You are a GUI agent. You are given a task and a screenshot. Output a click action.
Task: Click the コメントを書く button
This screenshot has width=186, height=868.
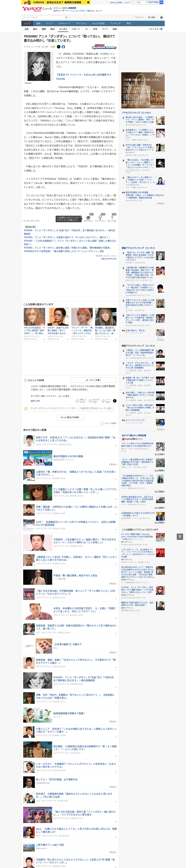[x=93, y=380]
